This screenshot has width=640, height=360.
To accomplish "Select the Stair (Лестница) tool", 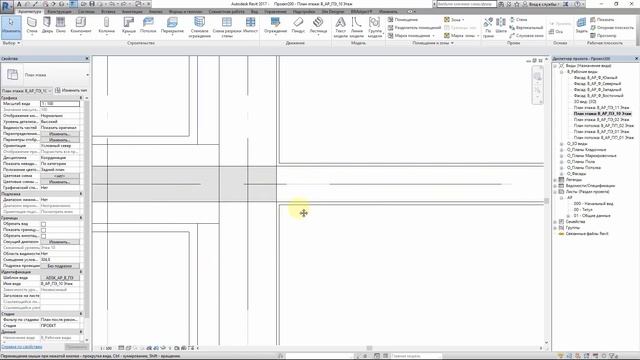I will [x=318, y=26].
